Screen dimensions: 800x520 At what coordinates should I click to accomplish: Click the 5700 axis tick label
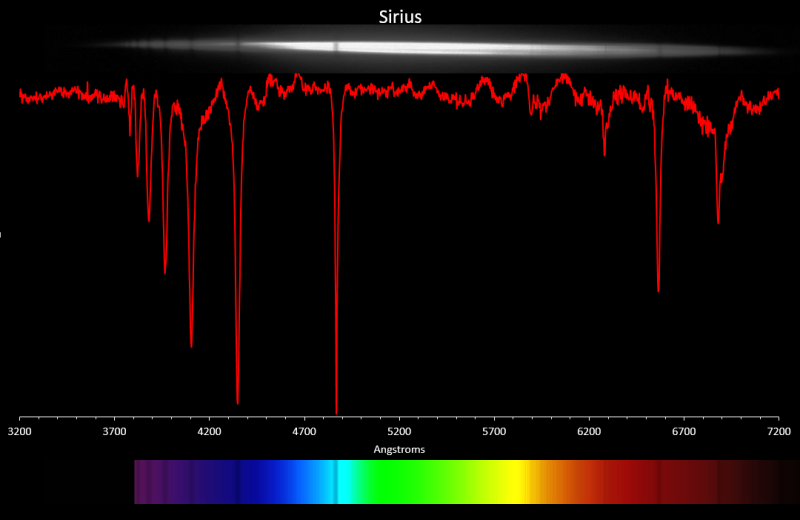(494, 432)
